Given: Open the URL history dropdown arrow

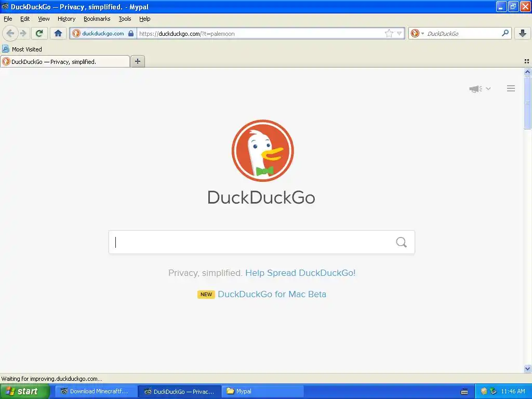Looking at the screenshot, I should 400,33.
